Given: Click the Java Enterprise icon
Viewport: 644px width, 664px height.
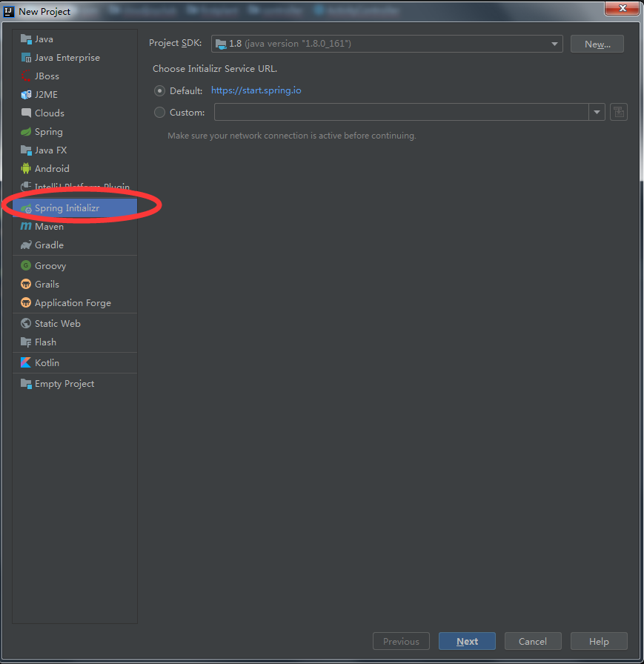Looking at the screenshot, I should [26, 58].
